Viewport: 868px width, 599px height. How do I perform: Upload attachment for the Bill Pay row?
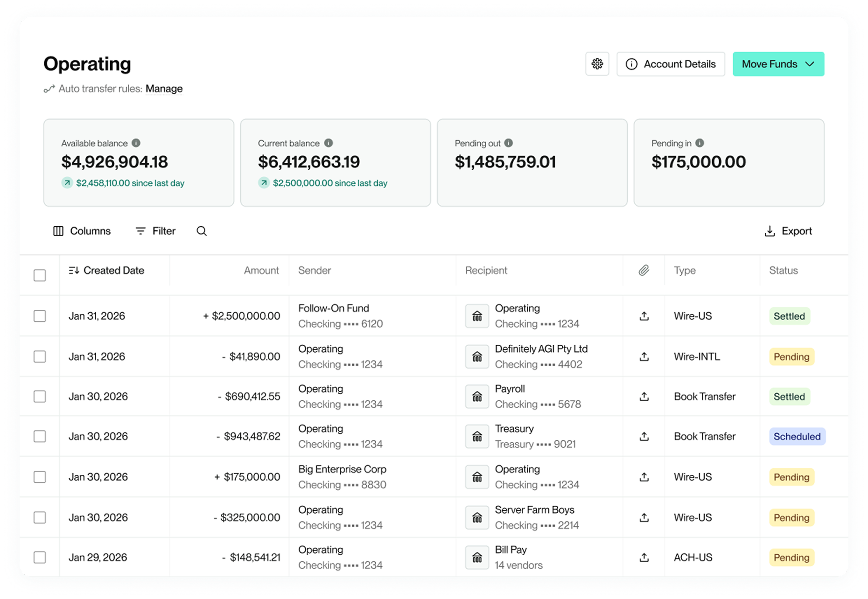[644, 557]
